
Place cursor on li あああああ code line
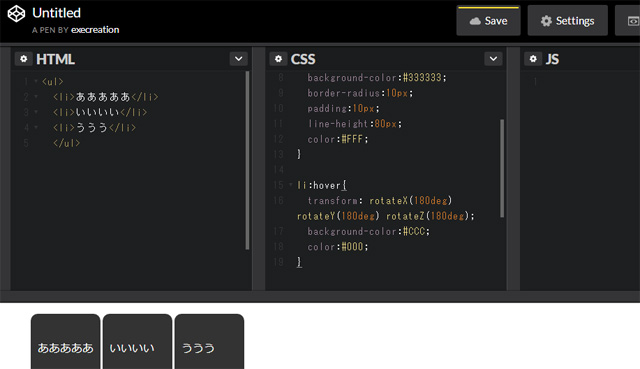pos(105,97)
